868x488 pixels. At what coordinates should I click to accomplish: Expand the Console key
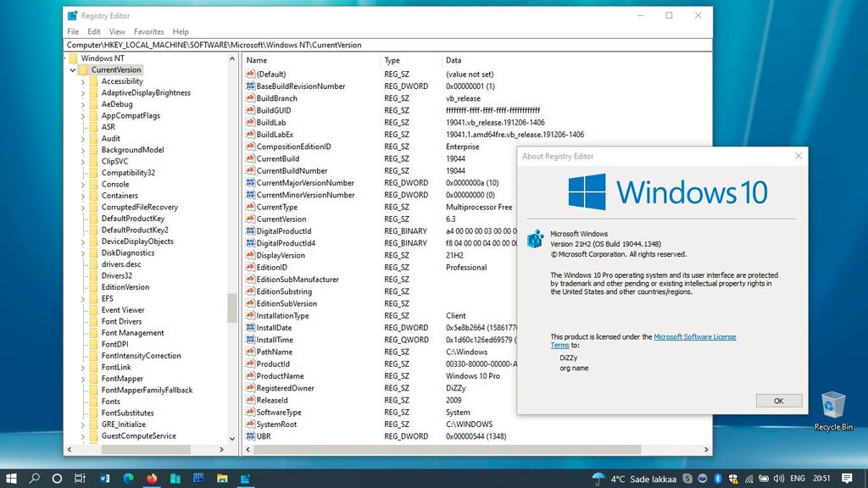[83, 185]
